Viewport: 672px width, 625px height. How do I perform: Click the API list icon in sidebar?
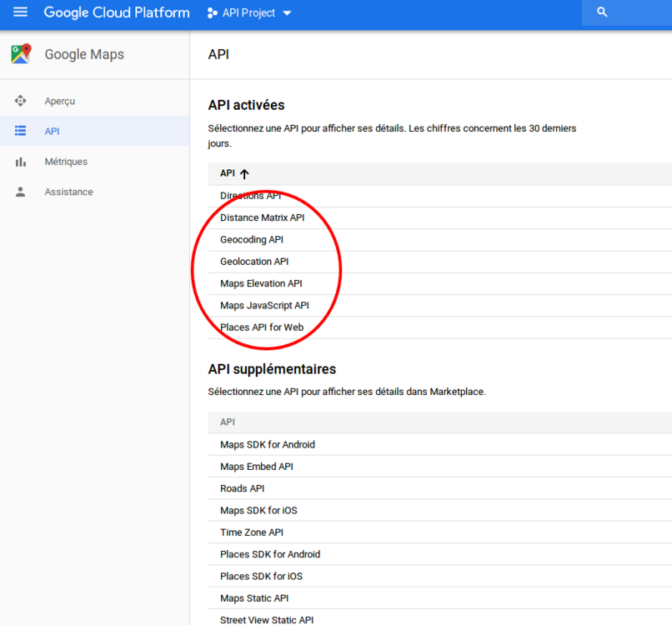[x=20, y=131]
